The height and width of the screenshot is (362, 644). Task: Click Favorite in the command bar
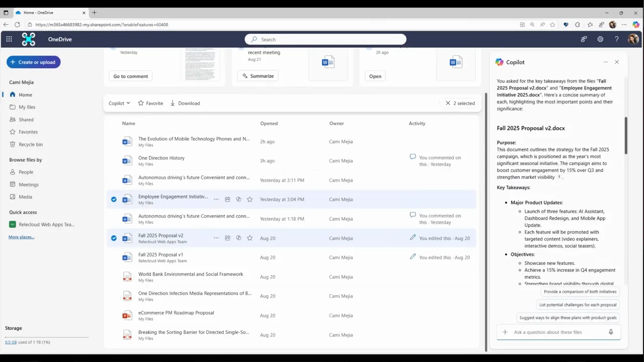tap(150, 103)
